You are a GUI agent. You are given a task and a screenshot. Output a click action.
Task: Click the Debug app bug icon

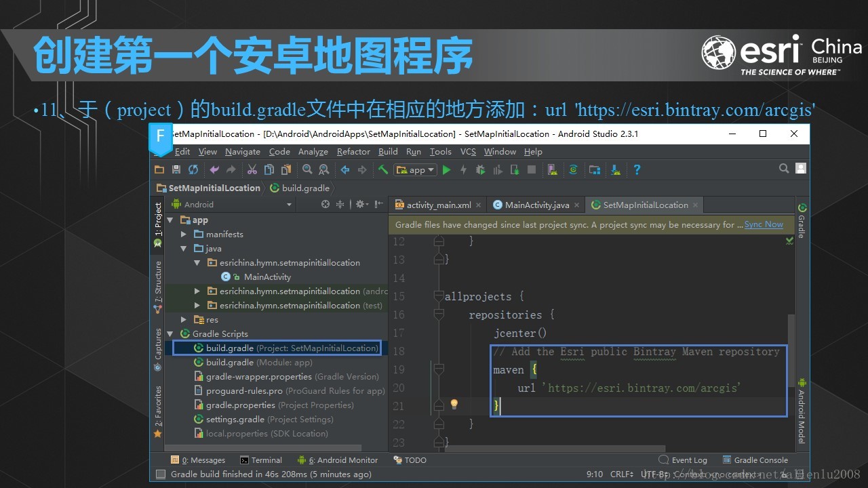point(481,169)
